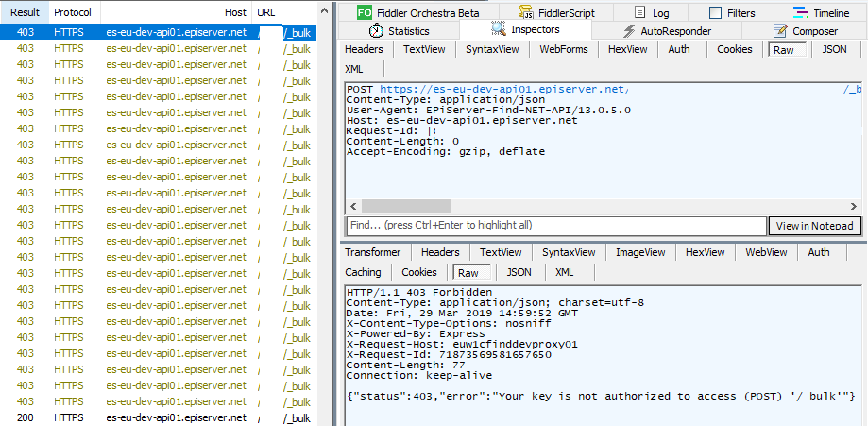Toggle the Filters checkbox icon

click(715, 12)
